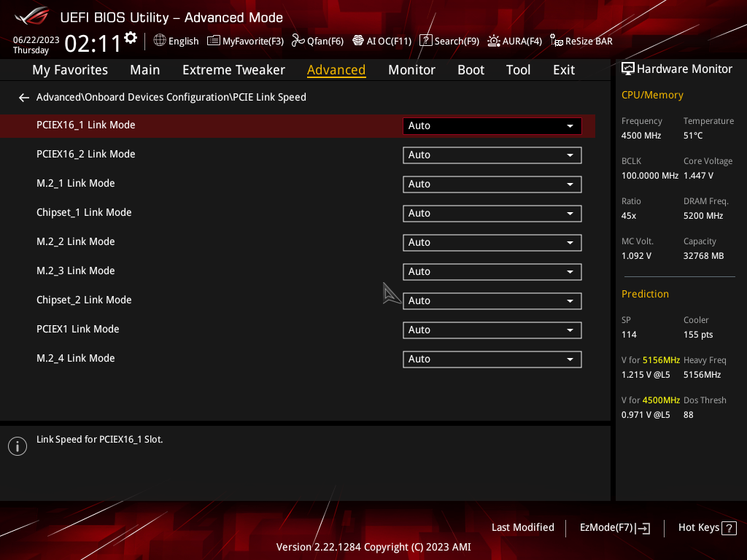Select M.2_4 Link Mode label
Image resolution: width=747 pixels, height=560 pixels.
coord(76,358)
